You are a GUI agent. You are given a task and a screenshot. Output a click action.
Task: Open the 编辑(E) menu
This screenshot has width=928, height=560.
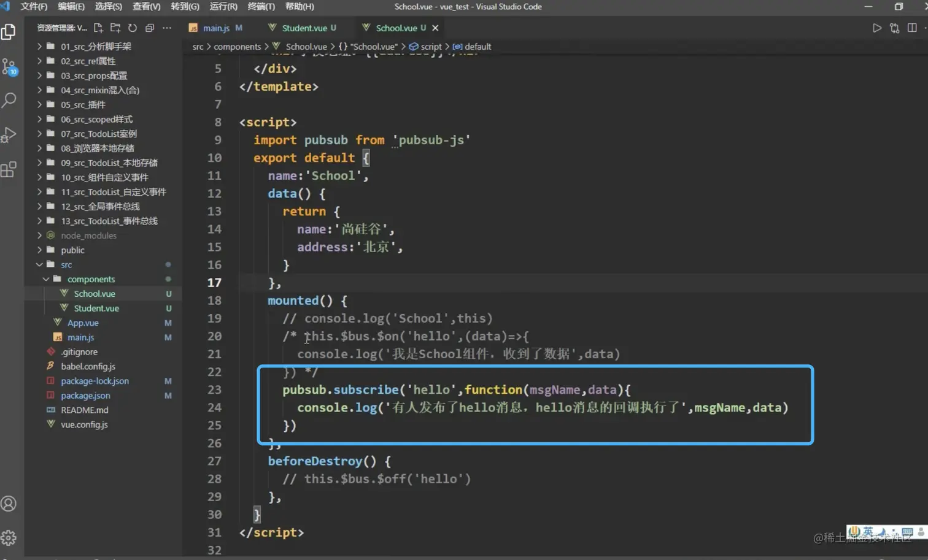click(71, 6)
